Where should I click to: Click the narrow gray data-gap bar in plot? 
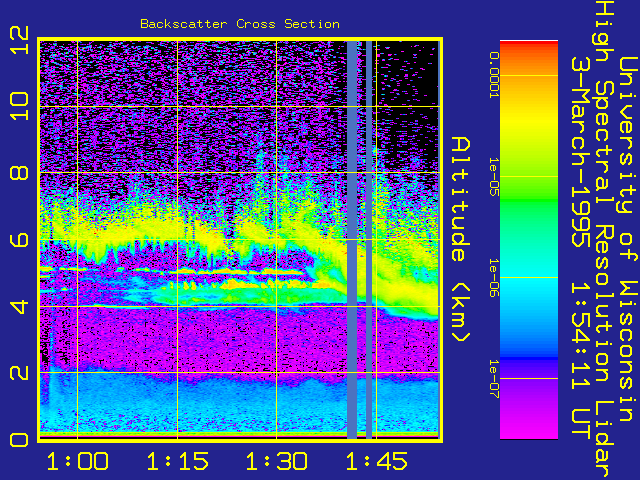click(369, 240)
